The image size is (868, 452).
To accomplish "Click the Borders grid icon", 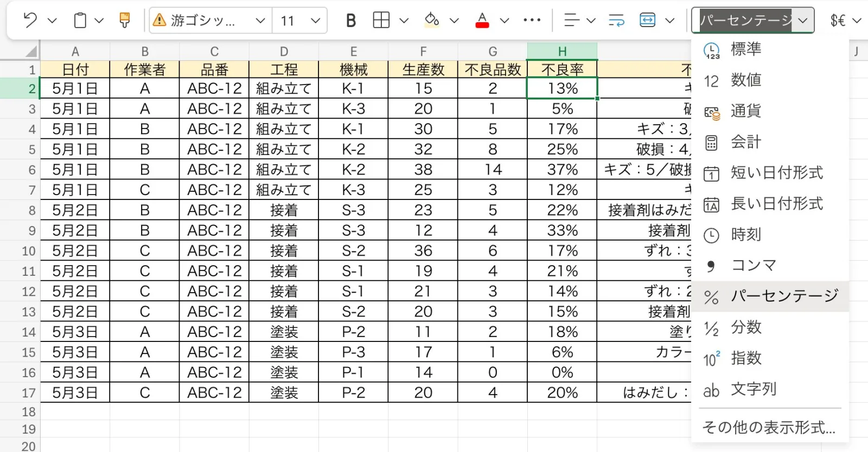I will (381, 21).
